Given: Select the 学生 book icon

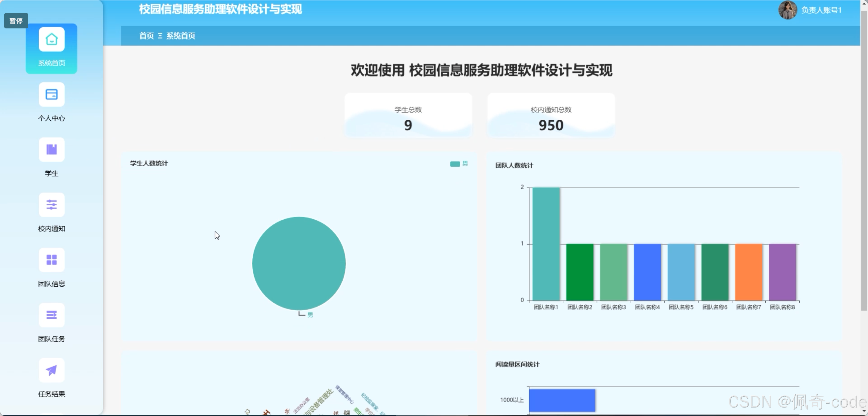Looking at the screenshot, I should (x=52, y=150).
